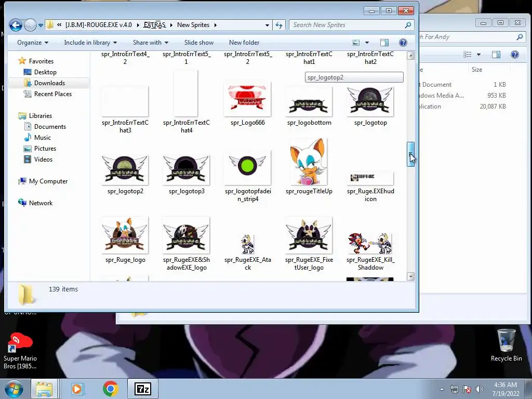Start a Slide show
This screenshot has width=532, height=399.
199,43
